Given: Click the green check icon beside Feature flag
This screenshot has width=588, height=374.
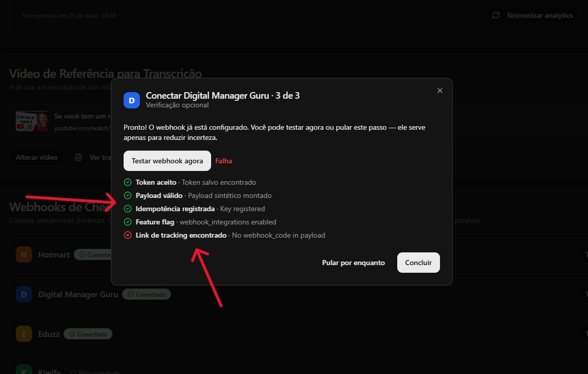Looking at the screenshot, I should coord(128,222).
